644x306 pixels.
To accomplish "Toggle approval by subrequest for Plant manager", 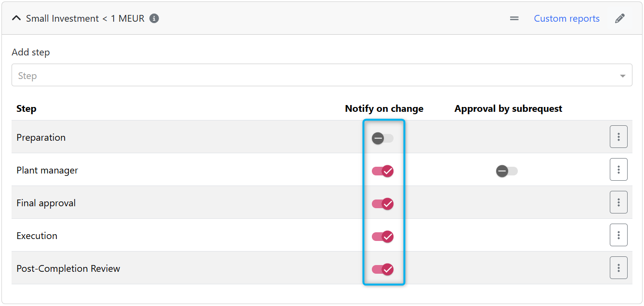I will pyautogui.click(x=507, y=171).
